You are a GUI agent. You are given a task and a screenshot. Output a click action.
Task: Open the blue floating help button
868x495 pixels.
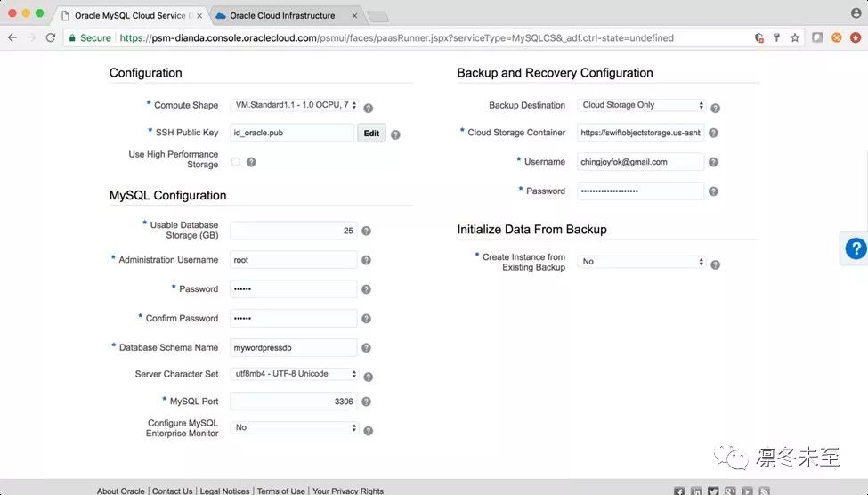pyautogui.click(x=856, y=248)
